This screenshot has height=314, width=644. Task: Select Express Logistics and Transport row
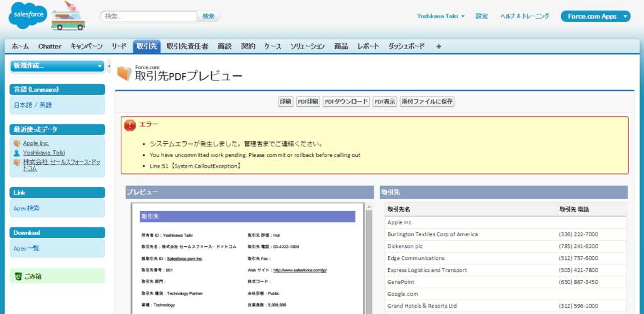[506, 270]
